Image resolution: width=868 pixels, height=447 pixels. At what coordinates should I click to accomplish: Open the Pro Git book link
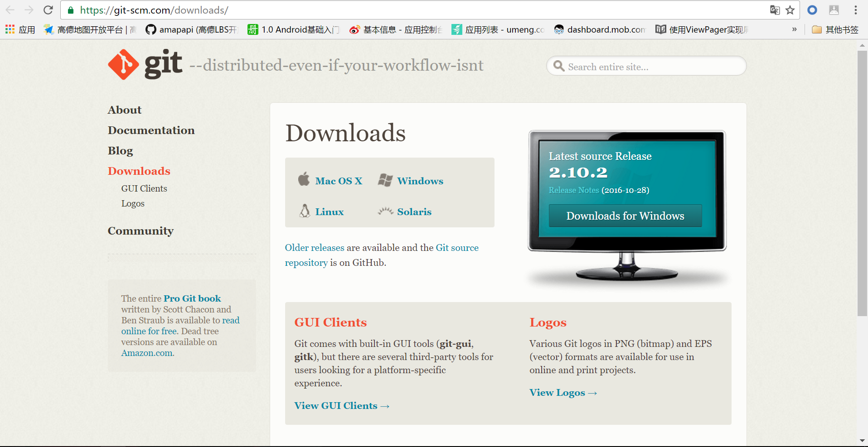click(192, 298)
